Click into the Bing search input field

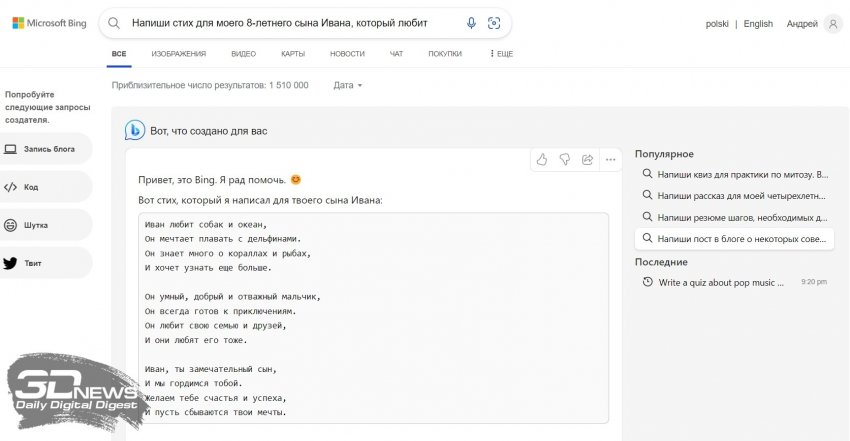(290, 23)
